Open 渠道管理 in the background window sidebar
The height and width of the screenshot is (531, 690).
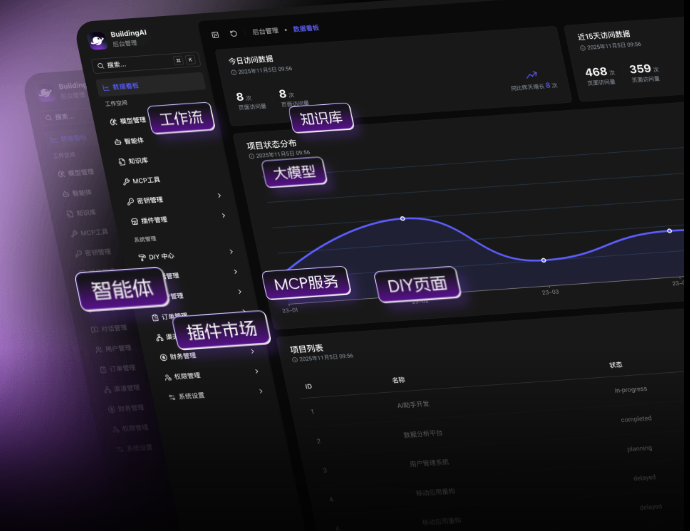point(127,388)
